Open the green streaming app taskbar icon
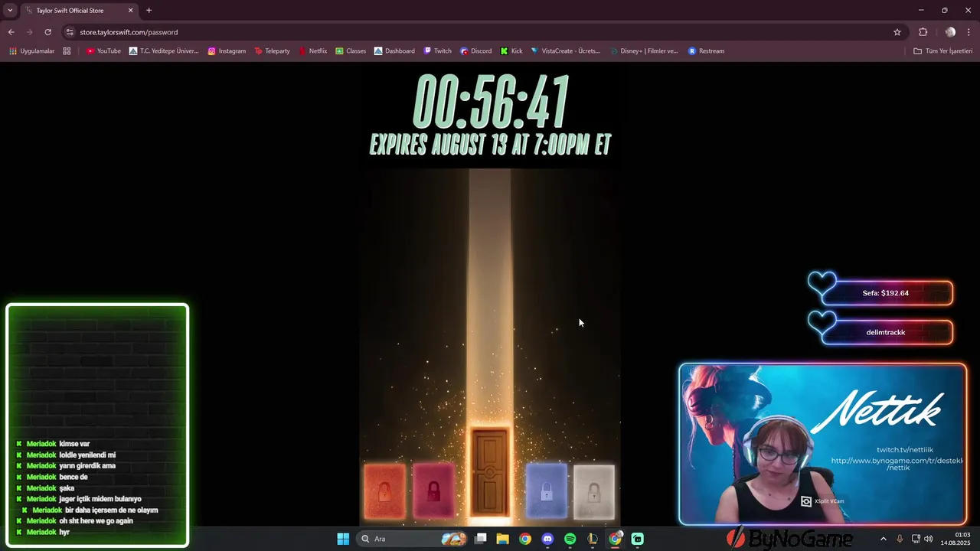This screenshot has width=980, height=551. point(638,539)
